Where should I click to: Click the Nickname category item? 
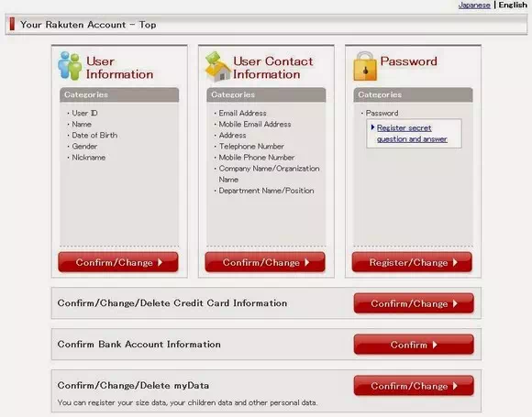tap(88, 158)
